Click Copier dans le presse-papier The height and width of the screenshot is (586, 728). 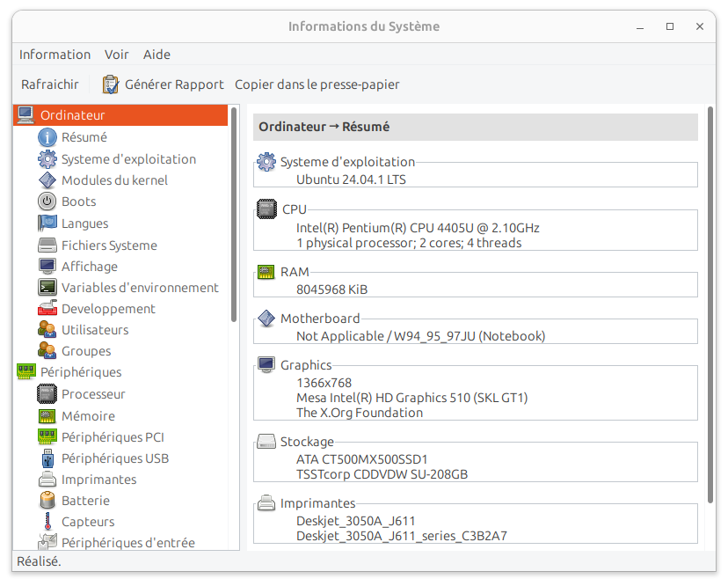click(317, 84)
